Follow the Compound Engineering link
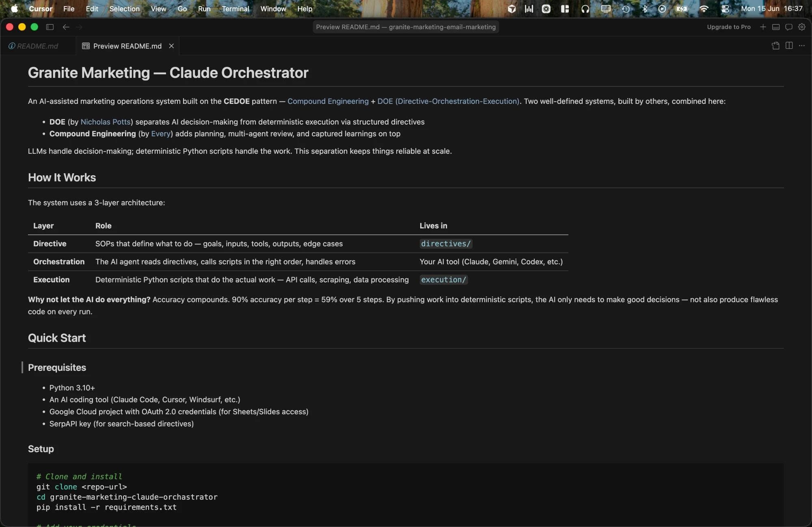 click(328, 101)
